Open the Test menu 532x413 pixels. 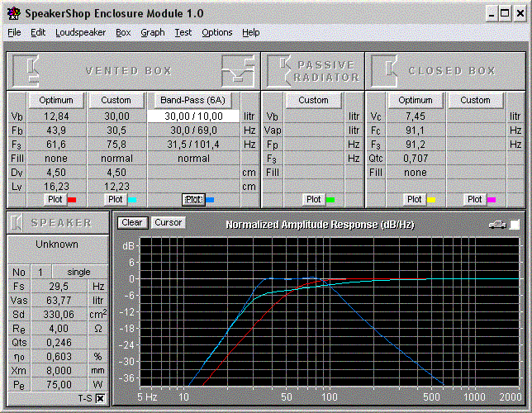[x=183, y=32]
